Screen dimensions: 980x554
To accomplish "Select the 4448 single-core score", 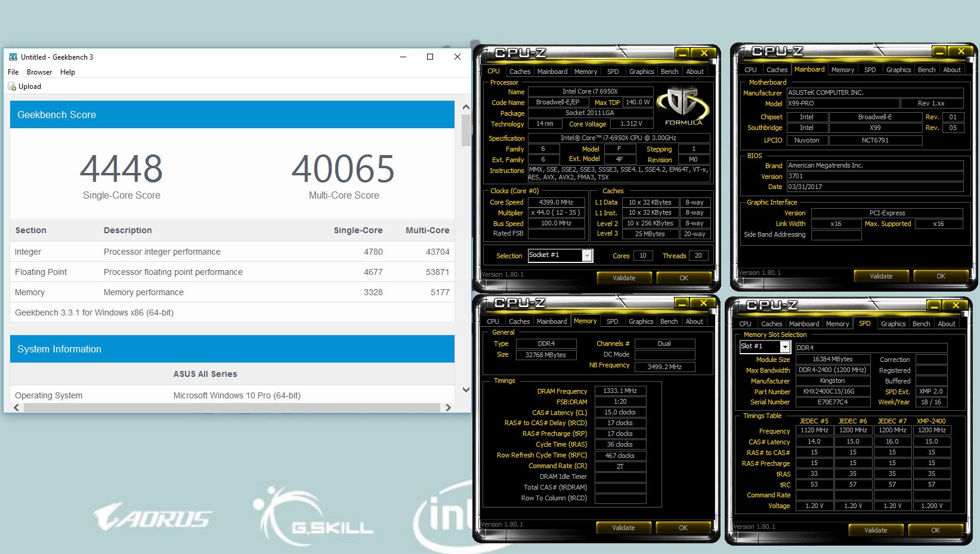I will click(x=122, y=169).
